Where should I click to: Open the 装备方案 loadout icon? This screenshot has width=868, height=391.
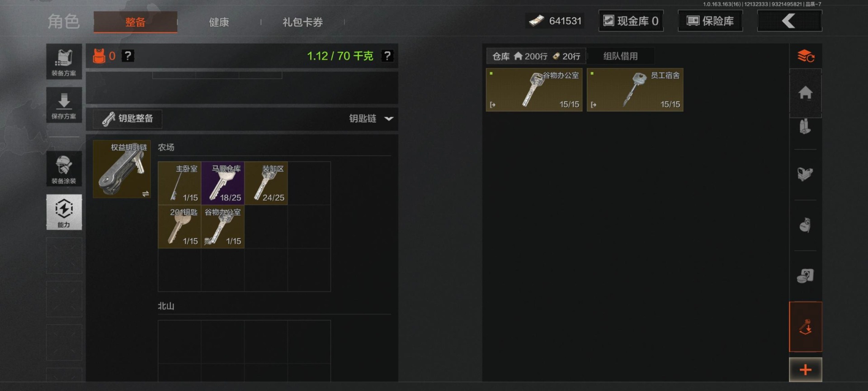point(64,62)
